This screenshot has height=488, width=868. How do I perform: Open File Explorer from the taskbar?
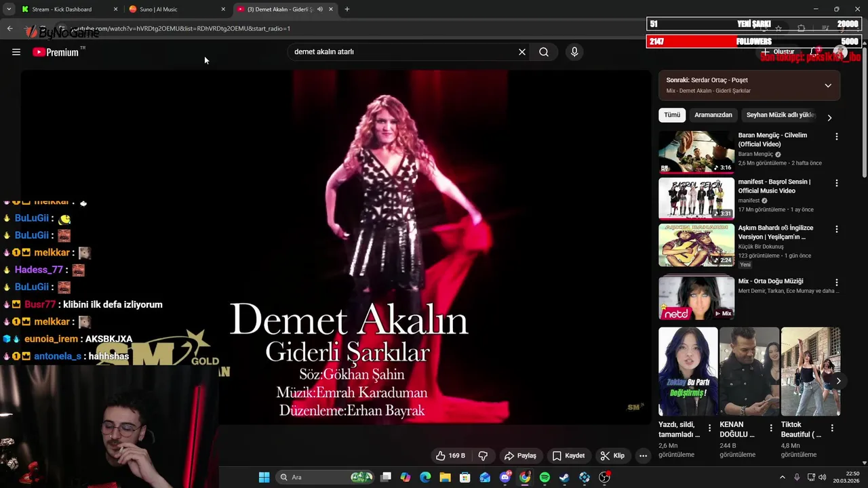pos(445,477)
